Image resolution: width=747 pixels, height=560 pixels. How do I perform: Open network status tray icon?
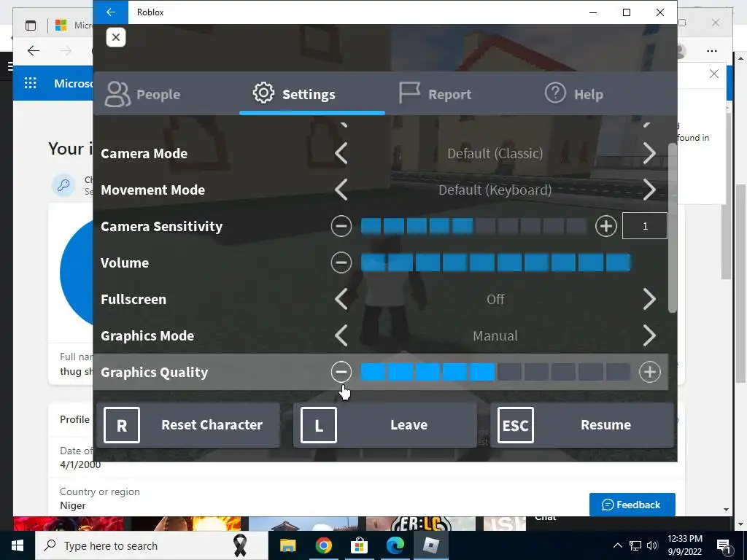point(635,545)
